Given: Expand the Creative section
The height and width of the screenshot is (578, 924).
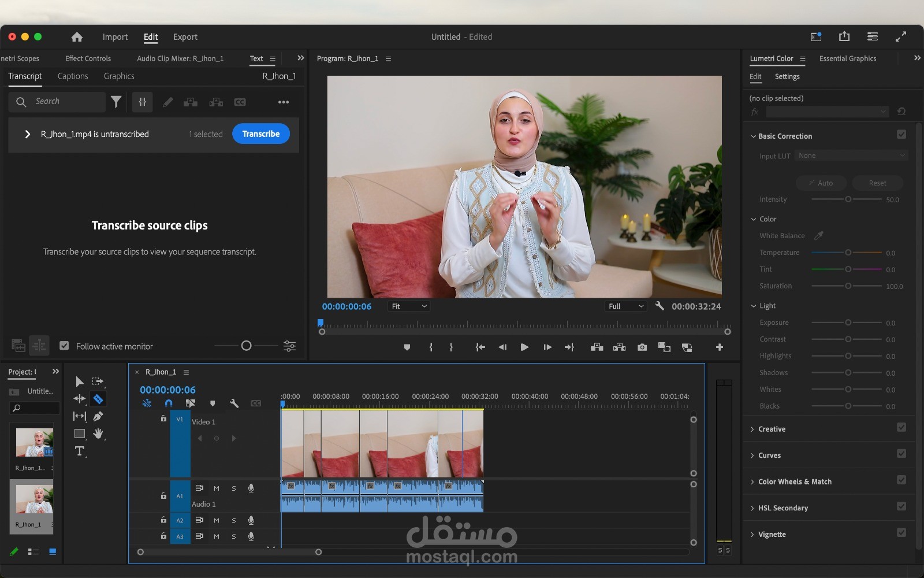Looking at the screenshot, I should [x=752, y=429].
